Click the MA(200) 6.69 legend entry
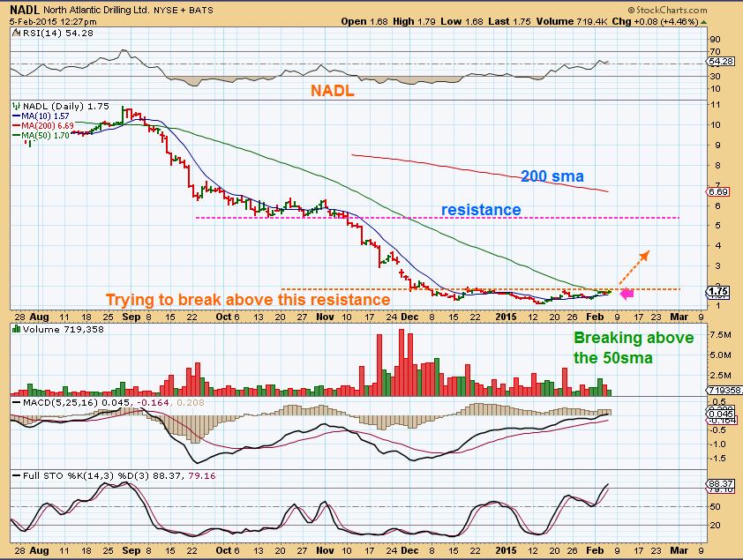This screenshot has height=560, width=743. pyautogui.click(x=48, y=125)
